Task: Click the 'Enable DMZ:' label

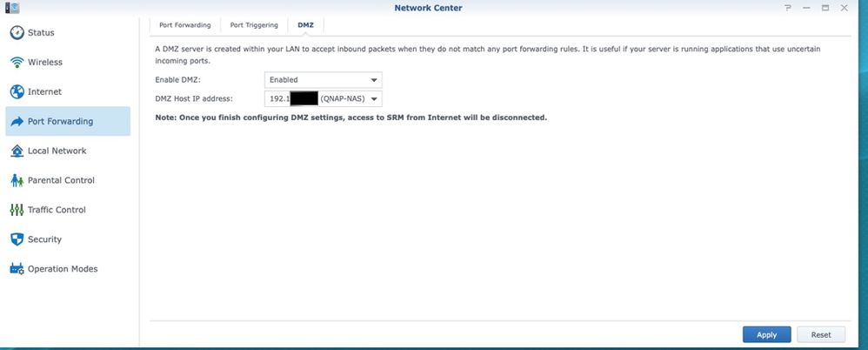Action: point(177,80)
